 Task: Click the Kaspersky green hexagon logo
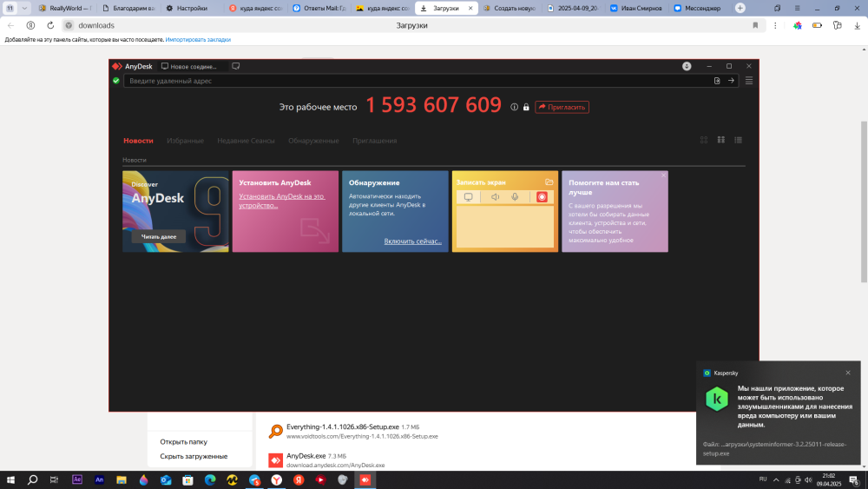pos(717,399)
